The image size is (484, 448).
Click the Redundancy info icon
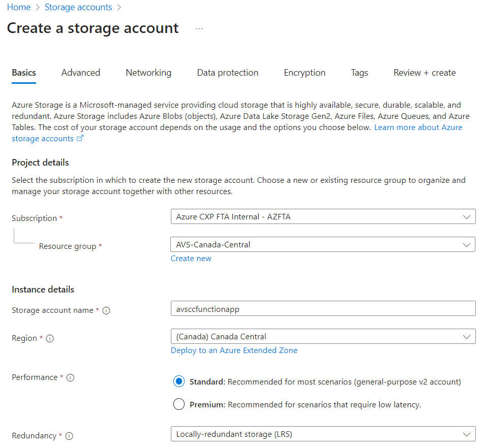pyautogui.click(x=69, y=436)
